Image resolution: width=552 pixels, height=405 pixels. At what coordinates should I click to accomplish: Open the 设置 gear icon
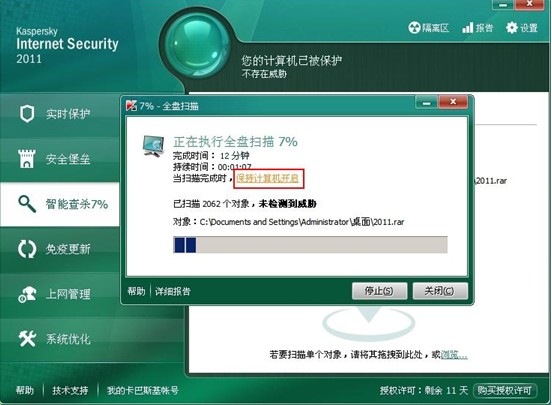pos(512,27)
